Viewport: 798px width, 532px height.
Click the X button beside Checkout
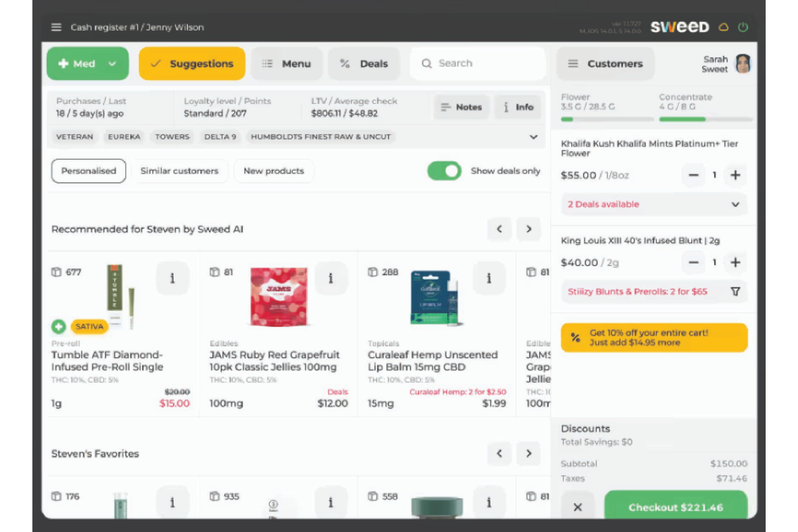tap(577, 507)
